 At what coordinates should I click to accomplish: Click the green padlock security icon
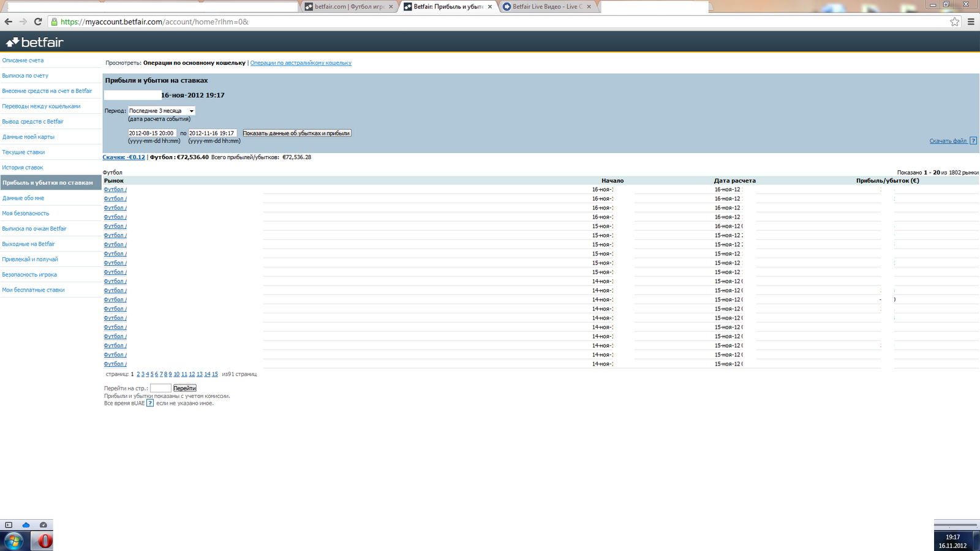point(54,21)
